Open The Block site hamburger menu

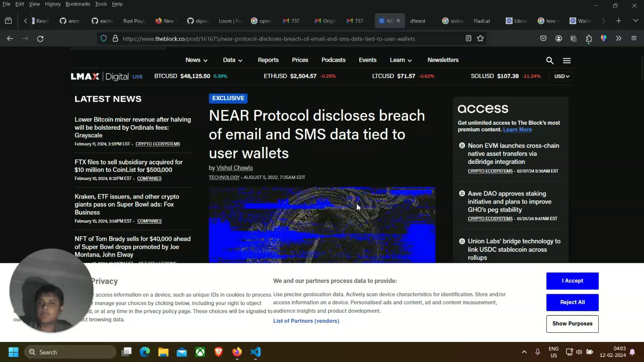567,60
